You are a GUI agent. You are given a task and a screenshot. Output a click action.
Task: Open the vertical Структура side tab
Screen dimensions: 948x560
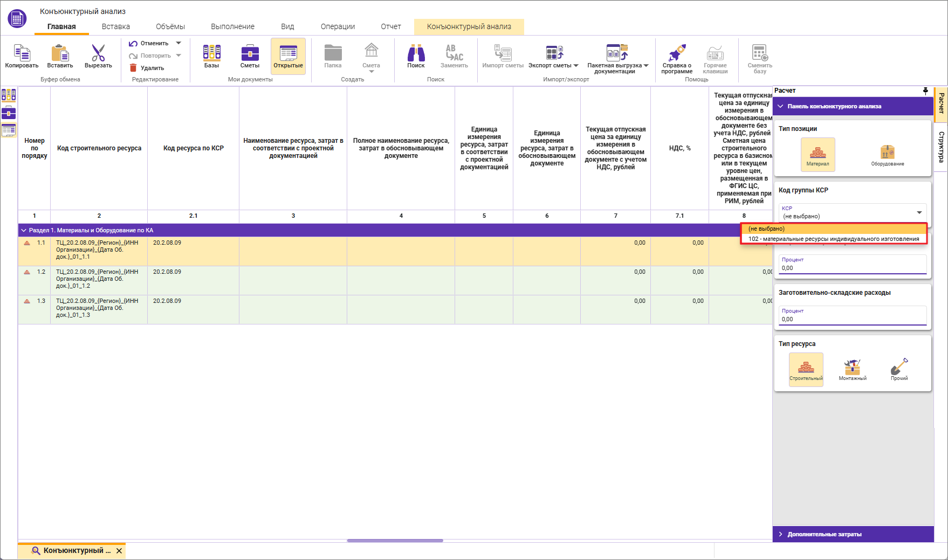point(941,147)
